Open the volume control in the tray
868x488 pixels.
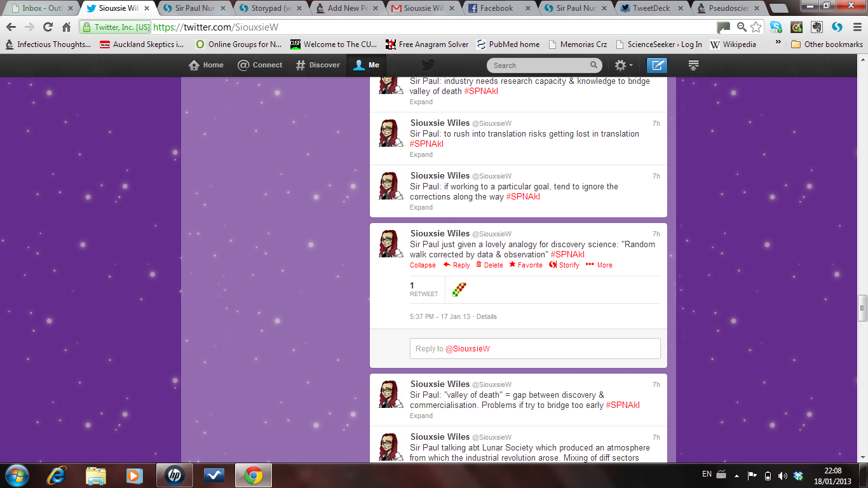click(783, 475)
